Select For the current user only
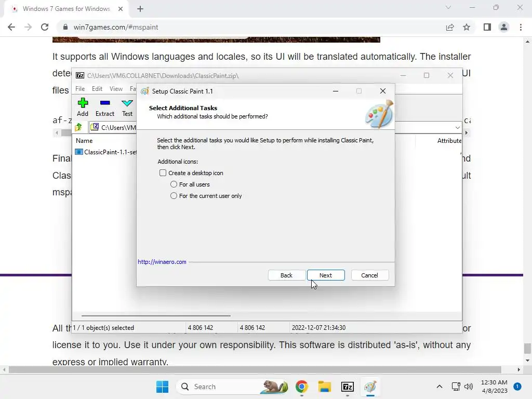532x399 pixels. click(174, 196)
